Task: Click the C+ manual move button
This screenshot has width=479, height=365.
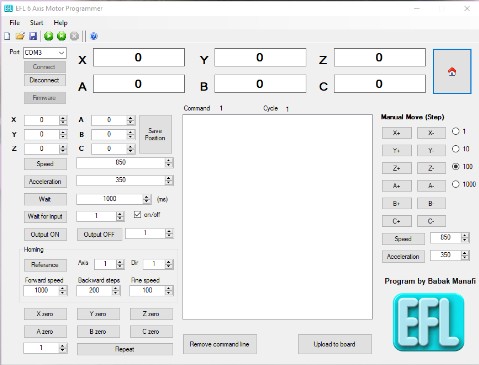Action: (397, 221)
